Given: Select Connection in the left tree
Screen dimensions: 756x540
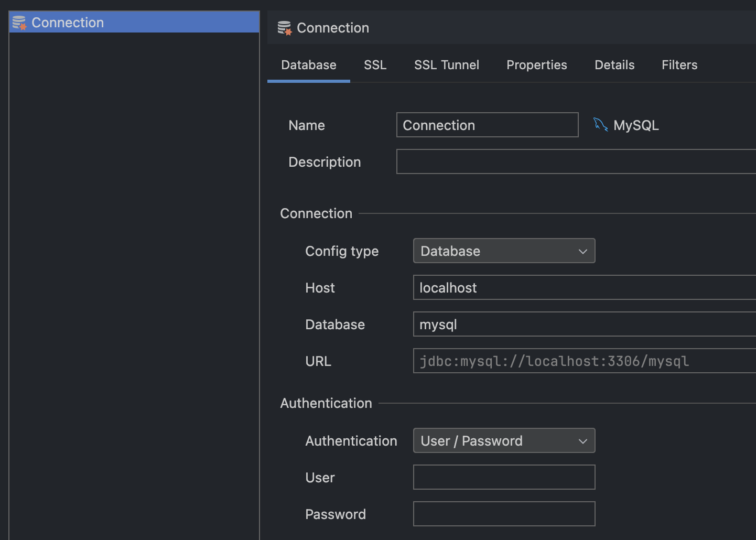Looking at the screenshot, I should [x=68, y=23].
